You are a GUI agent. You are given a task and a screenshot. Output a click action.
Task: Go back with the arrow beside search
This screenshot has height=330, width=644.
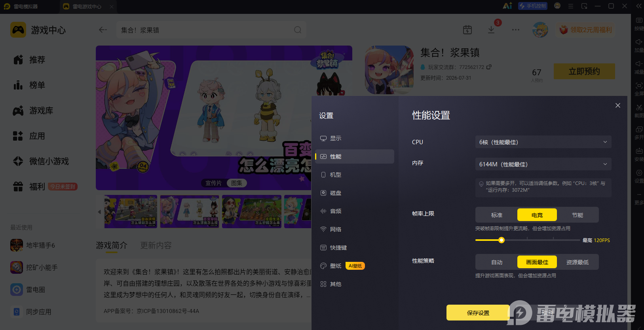[x=103, y=30]
